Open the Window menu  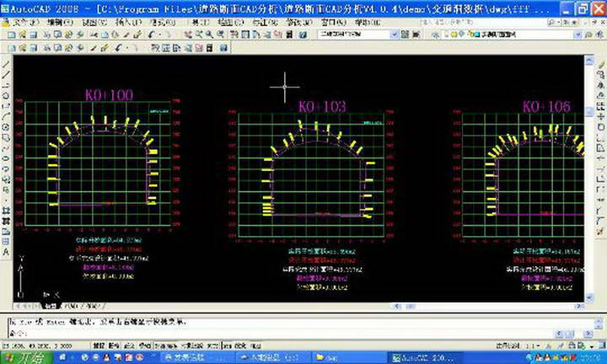333,23
